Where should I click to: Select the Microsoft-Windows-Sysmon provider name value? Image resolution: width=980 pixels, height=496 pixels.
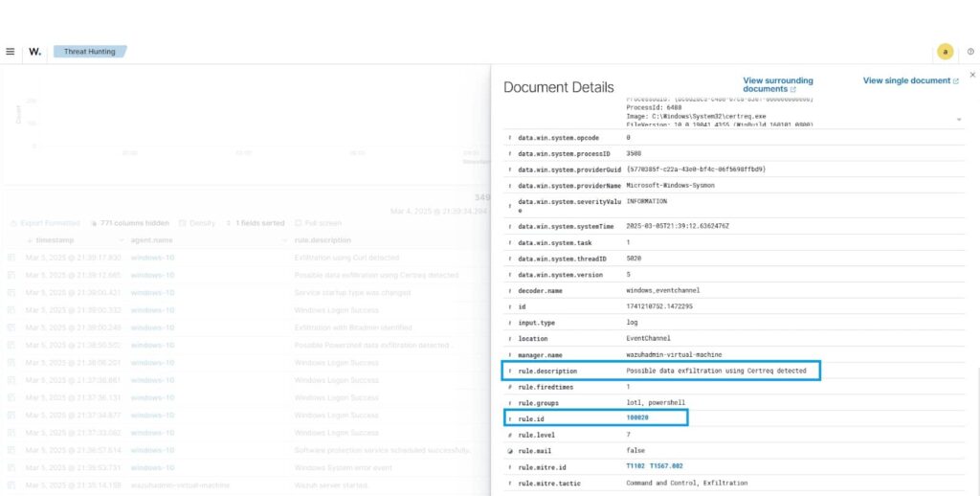(670, 186)
